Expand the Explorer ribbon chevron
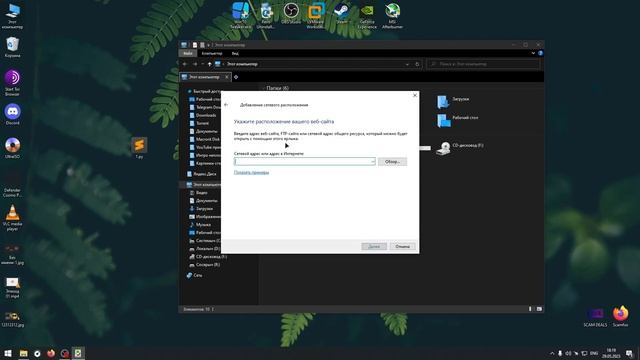Screen dimensions: 640x360 533,53
